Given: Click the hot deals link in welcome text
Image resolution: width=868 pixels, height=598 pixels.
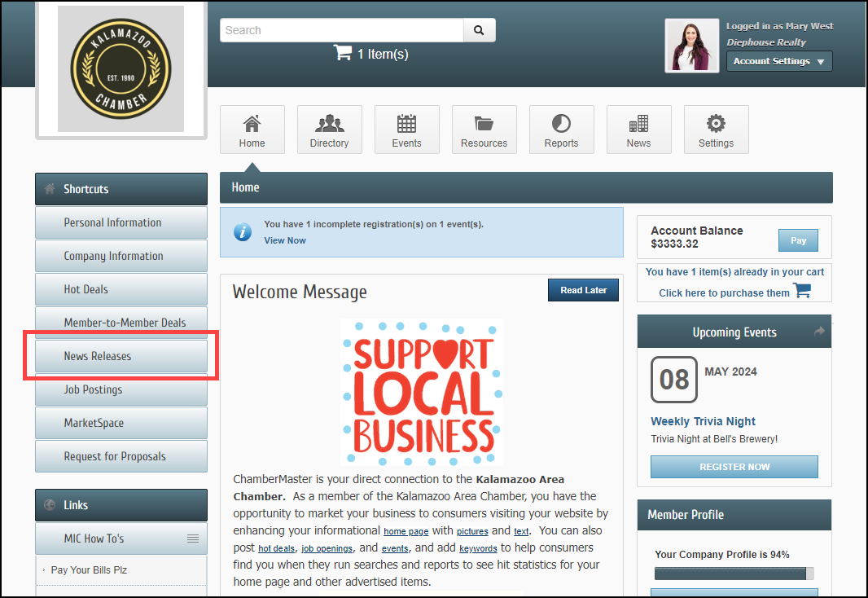Looking at the screenshot, I should pyautogui.click(x=276, y=549).
